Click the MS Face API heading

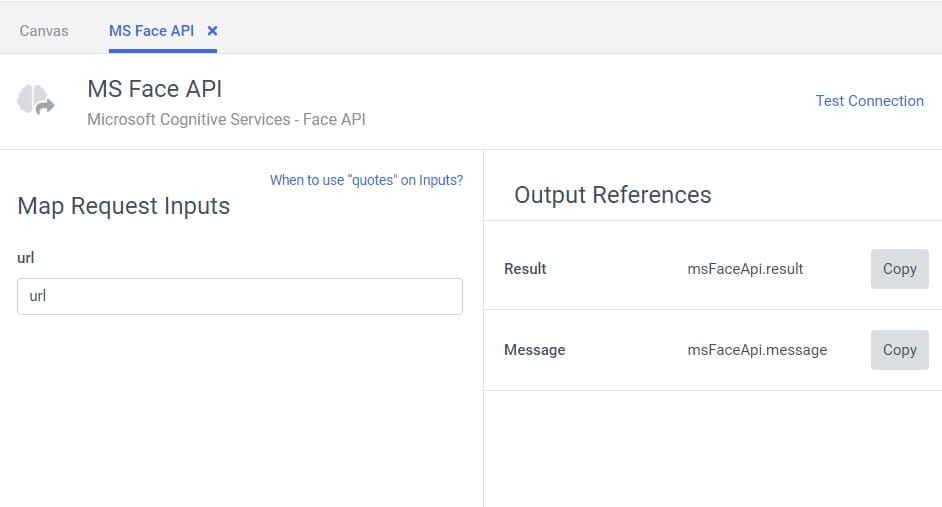pos(154,89)
